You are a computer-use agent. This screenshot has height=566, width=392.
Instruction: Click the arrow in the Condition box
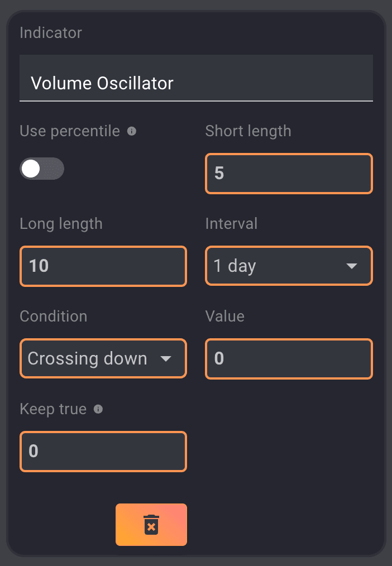166,358
